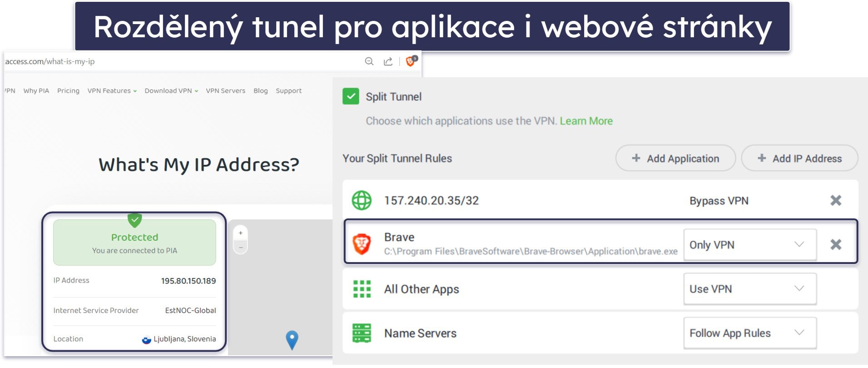Click the Your Split Tunnel Rules label

coord(397,158)
